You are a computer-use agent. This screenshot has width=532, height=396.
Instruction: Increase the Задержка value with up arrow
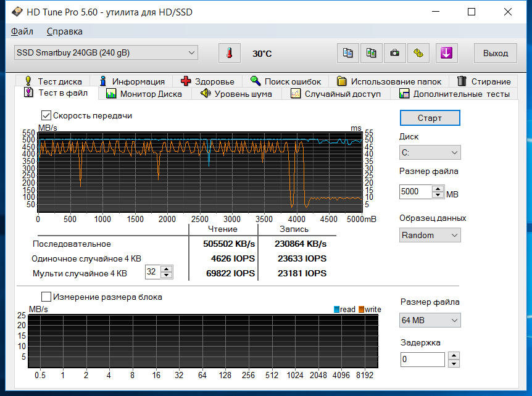click(454, 356)
